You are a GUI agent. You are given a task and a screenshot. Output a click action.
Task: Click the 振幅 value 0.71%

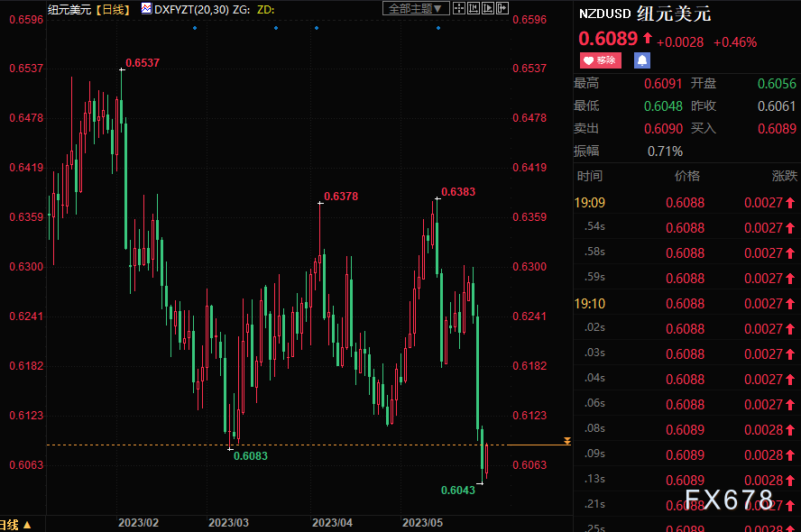click(x=665, y=151)
